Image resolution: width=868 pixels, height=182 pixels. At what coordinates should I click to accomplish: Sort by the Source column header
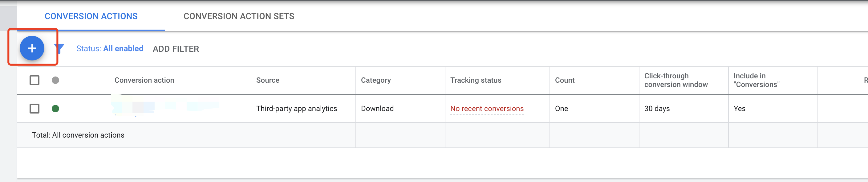[x=268, y=81]
